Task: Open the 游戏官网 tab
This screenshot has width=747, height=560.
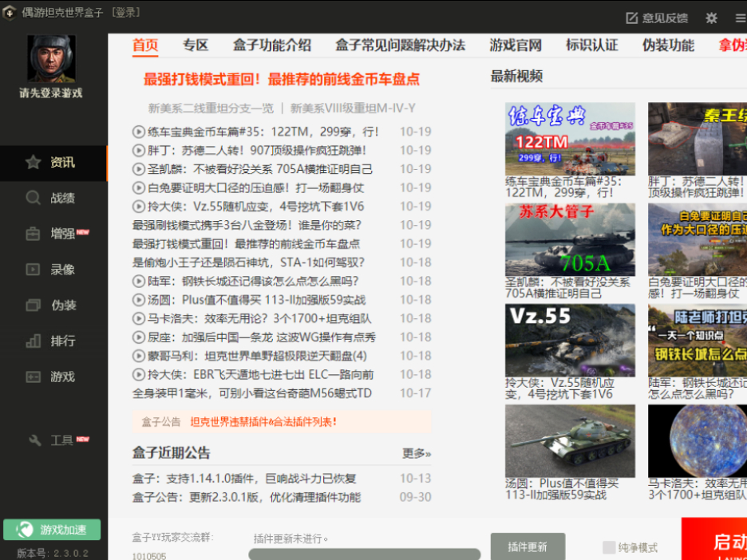Action: point(516,45)
